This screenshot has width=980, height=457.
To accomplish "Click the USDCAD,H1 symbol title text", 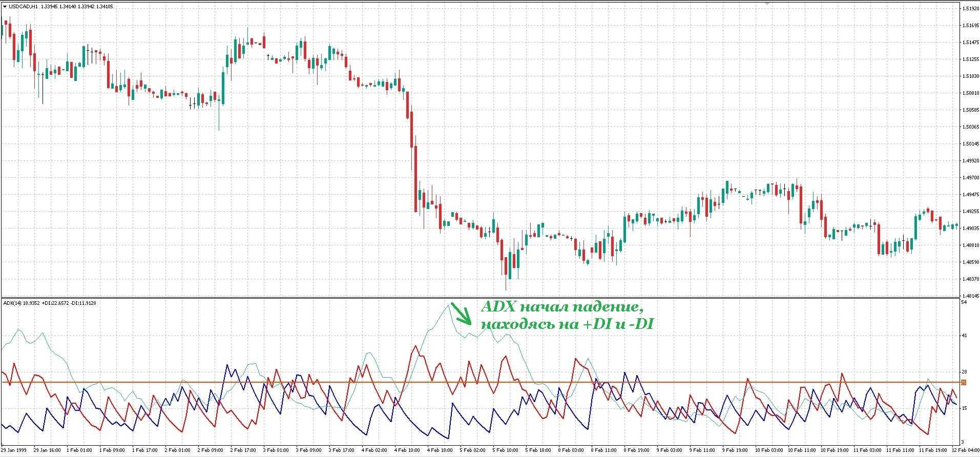I will [x=23, y=7].
